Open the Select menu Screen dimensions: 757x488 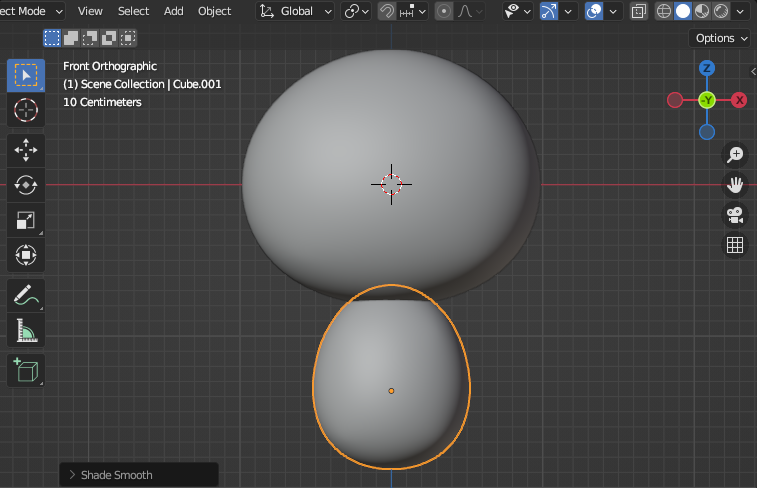pos(133,11)
